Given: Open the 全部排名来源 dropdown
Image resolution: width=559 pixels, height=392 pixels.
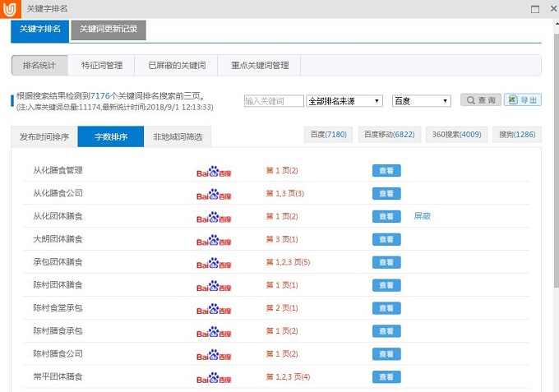Looking at the screenshot, I should [x=344, y=101].
